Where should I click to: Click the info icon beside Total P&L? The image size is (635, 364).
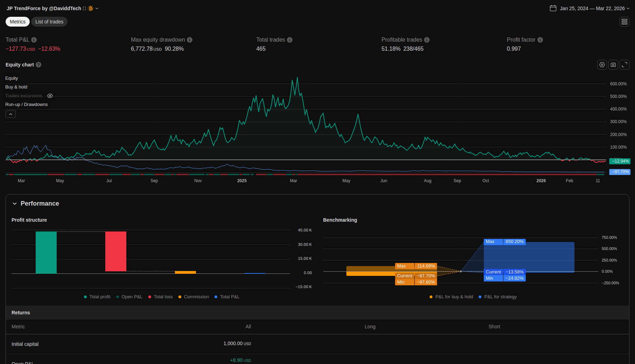point(34,40)
